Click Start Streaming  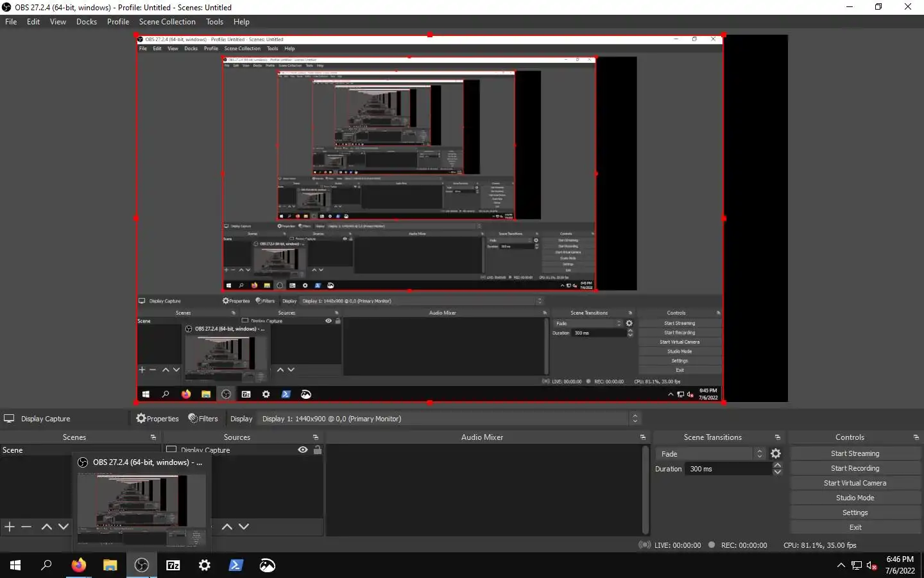pos(855,453)
